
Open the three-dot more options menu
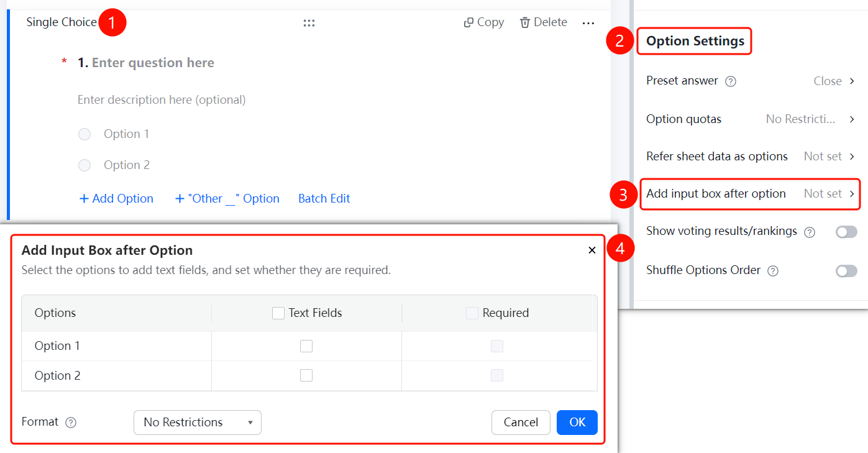[x=588, y=23]
